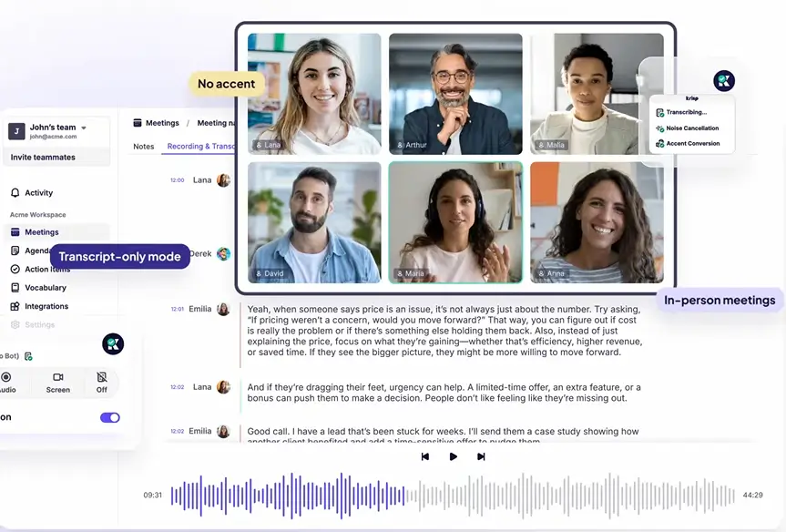Click the Transcribing status icon
The height and width of the screenshot is (532, 786).
[x=658, y=113]
